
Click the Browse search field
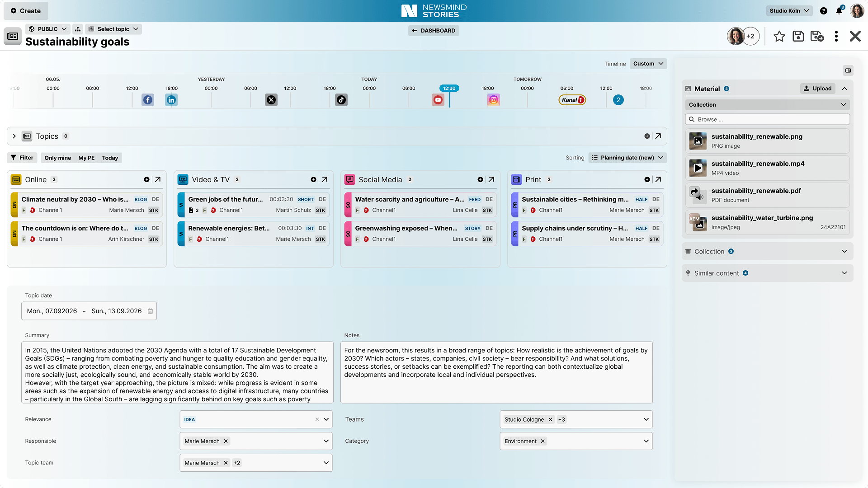[x=767, y=119]
